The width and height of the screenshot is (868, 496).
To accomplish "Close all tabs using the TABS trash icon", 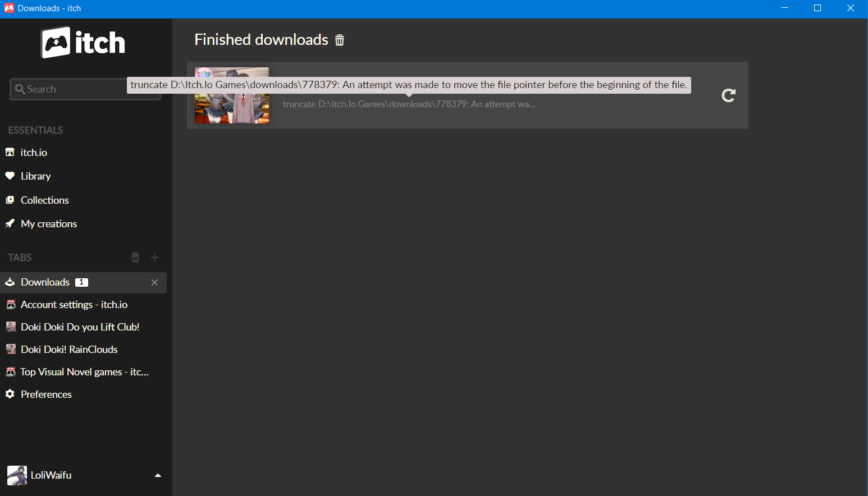I will [x=135, y=258].
